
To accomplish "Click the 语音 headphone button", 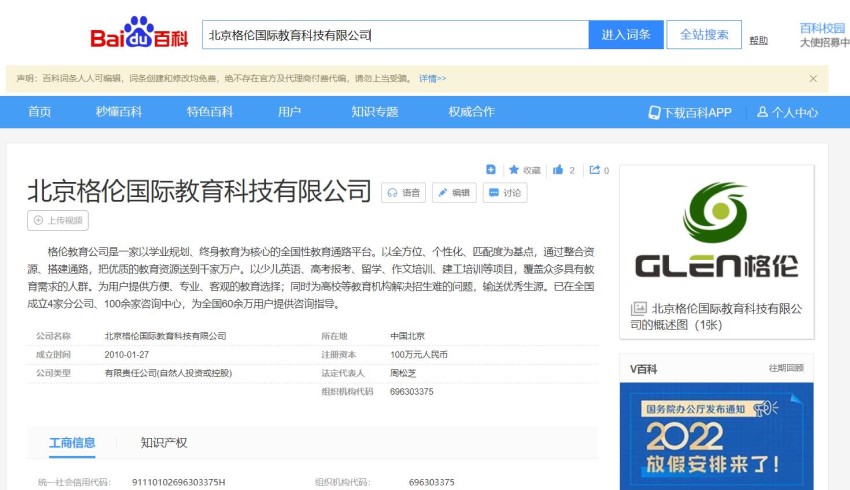I will [x=403, y=193].
